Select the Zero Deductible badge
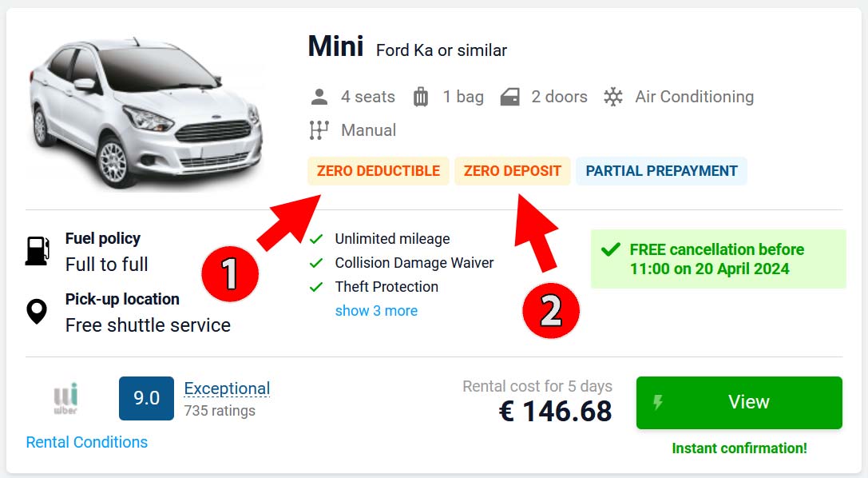 point(379,171)
